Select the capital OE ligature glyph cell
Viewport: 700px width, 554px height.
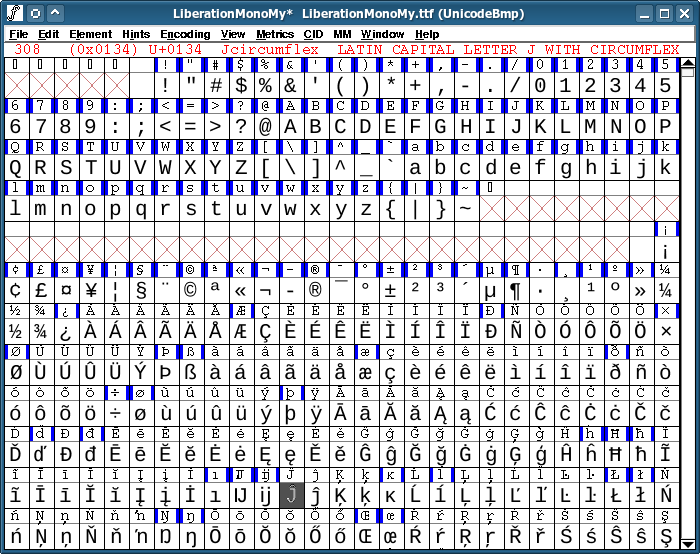tap(366, 537)
